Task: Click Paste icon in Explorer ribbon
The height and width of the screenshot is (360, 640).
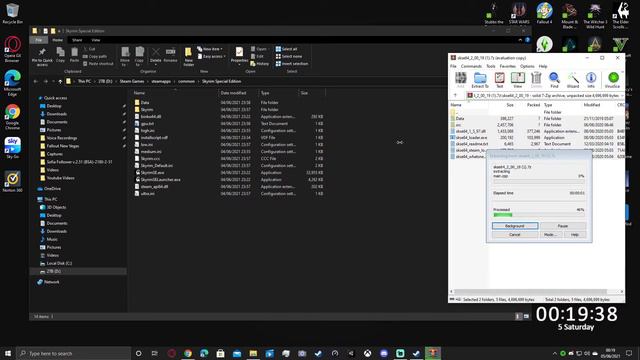Action: point(74,55)
